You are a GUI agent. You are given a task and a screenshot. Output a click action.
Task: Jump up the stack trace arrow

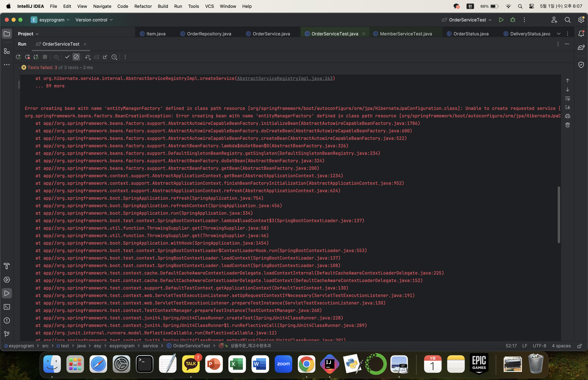[568, 81]
